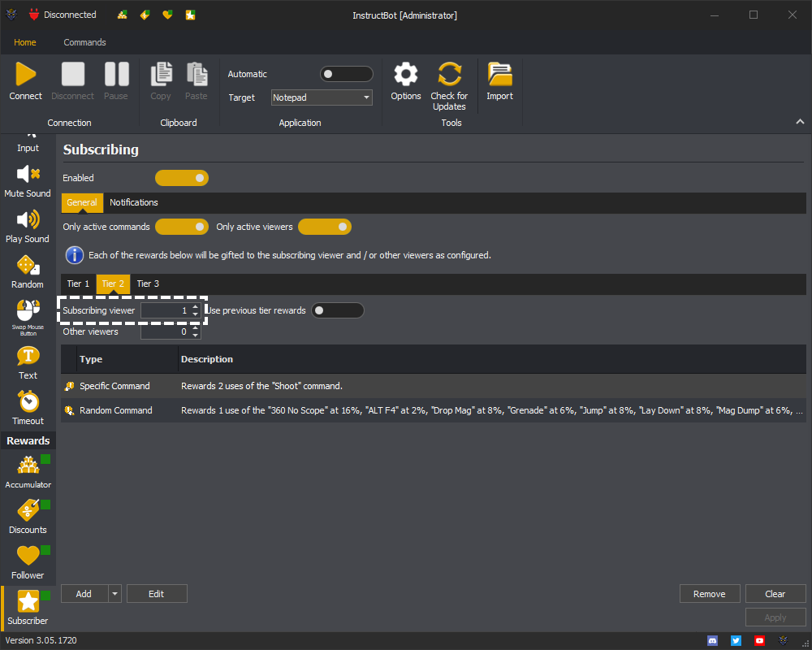Click InstructBot logo icon in status bar
Viewport: 812px width, 650px height.
tap(783, 641)
